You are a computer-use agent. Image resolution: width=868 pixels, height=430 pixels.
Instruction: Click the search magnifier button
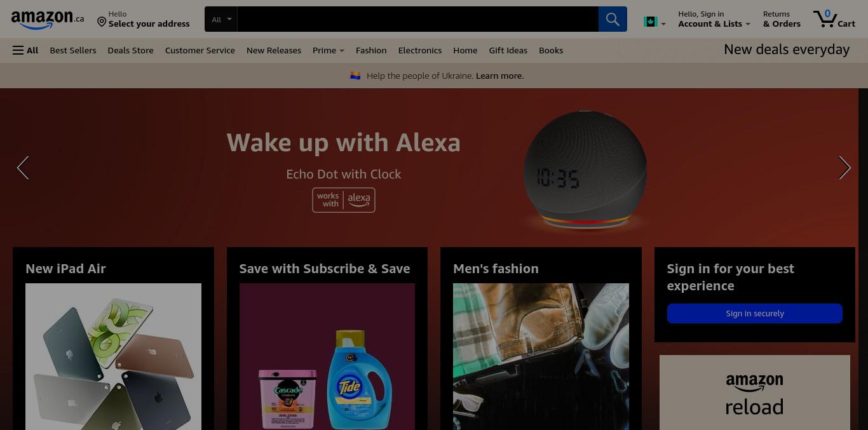[x=613, y=19]
